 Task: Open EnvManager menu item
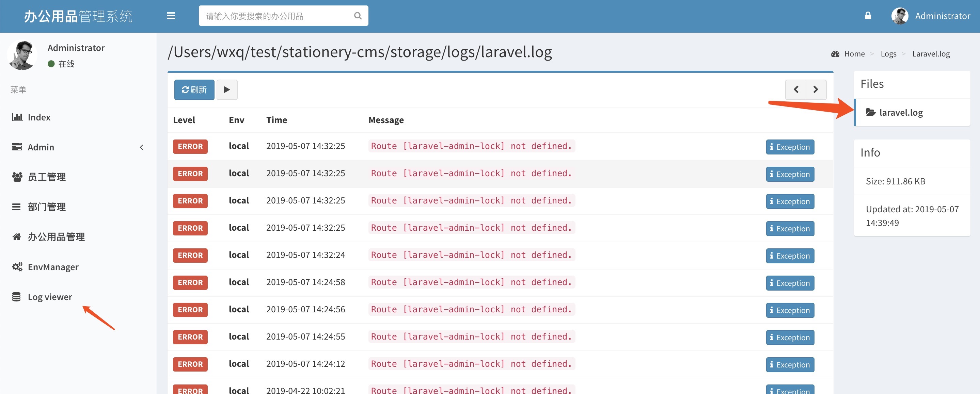[53, 267]
